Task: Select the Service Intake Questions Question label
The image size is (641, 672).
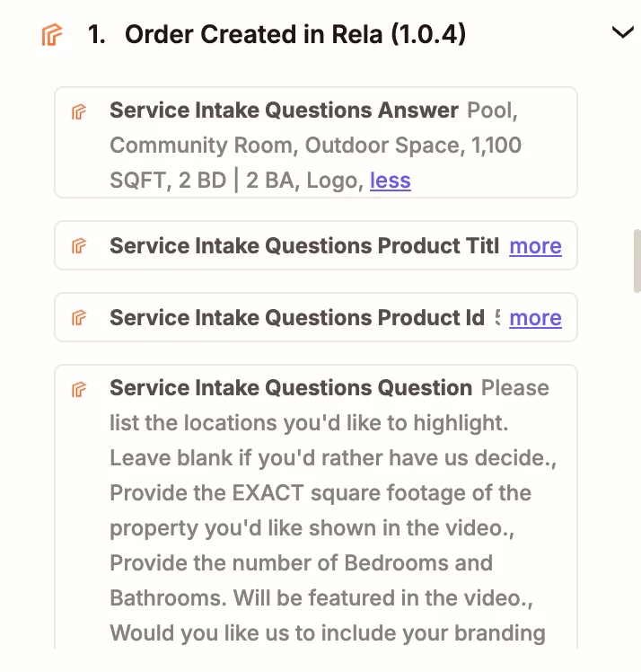Action: tap(291, 388)
